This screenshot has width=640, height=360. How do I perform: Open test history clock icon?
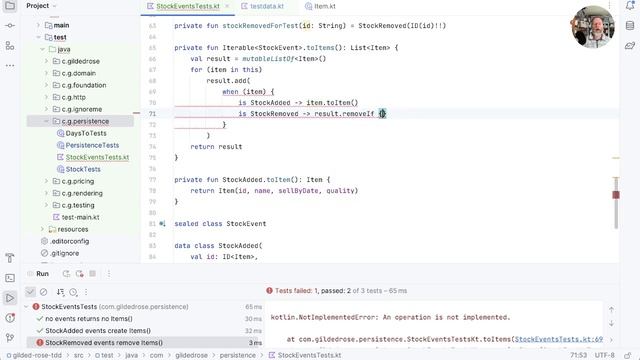click(73, 292)
